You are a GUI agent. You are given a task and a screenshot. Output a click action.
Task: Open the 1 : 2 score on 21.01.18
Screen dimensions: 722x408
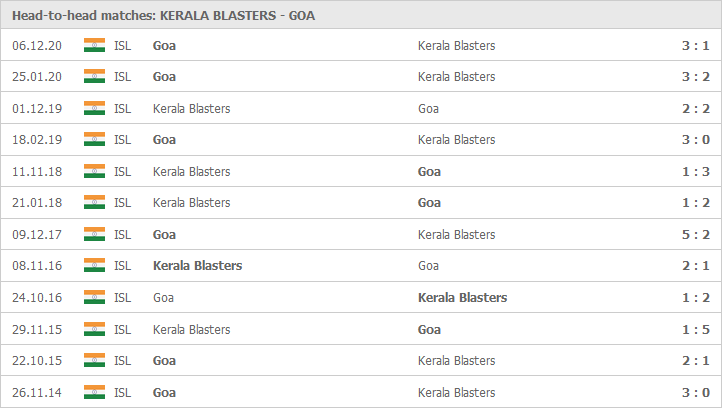[696, 203]
